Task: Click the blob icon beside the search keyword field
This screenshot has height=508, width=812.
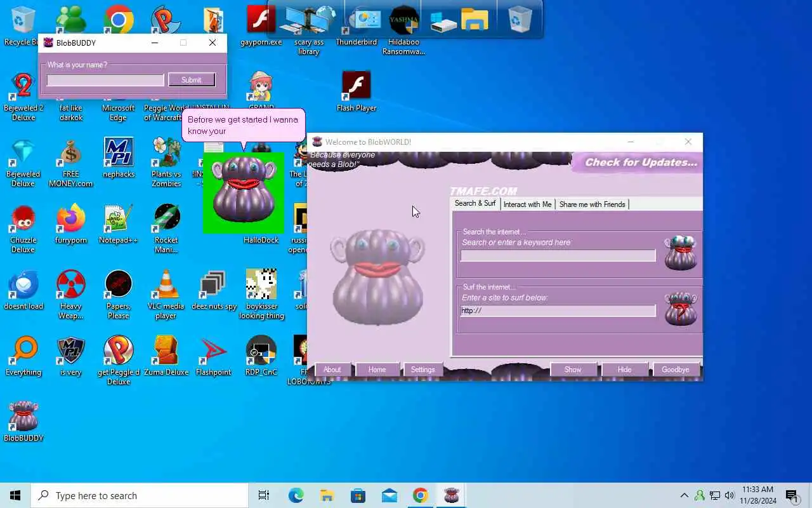Action: coord(681,253)
